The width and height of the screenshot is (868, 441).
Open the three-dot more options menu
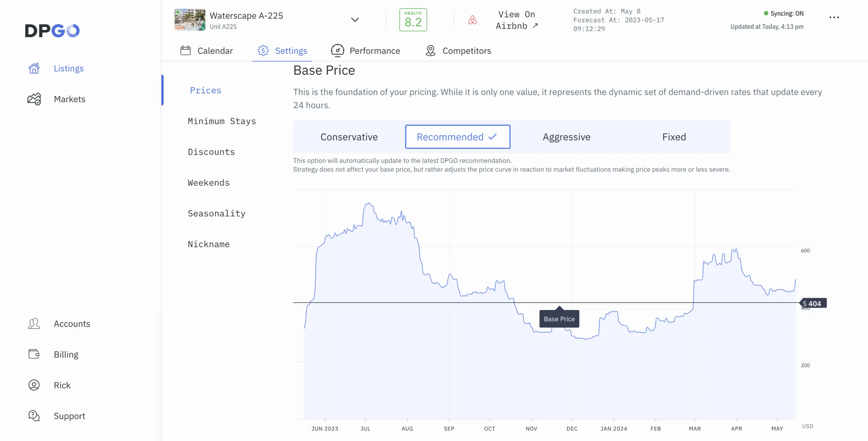[834, 17]
